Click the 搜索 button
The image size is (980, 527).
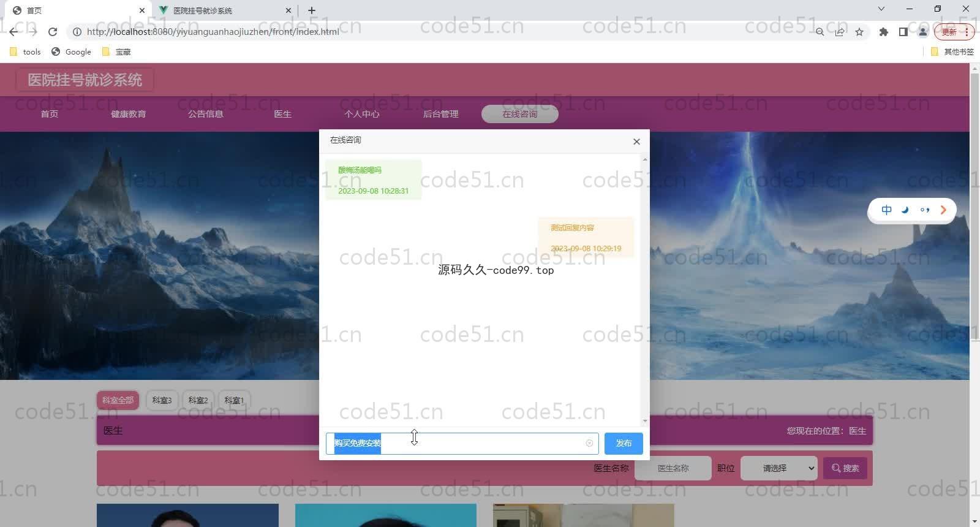pyautogui.click(x=845, y=468)
